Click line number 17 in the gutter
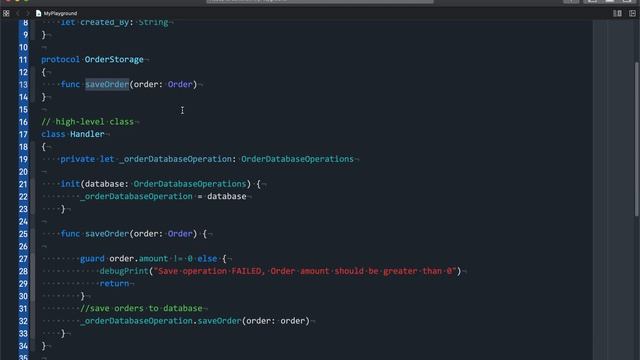The width and height of the screenshot is (640, 360). [x=23, y=134]
